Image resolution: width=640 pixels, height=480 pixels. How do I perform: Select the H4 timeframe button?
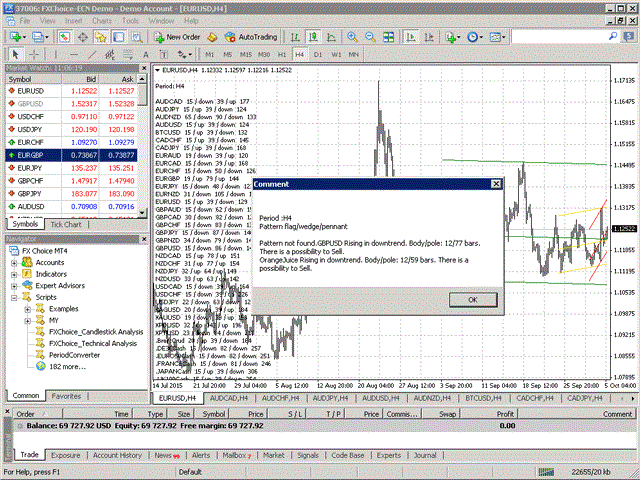point(299,54)
